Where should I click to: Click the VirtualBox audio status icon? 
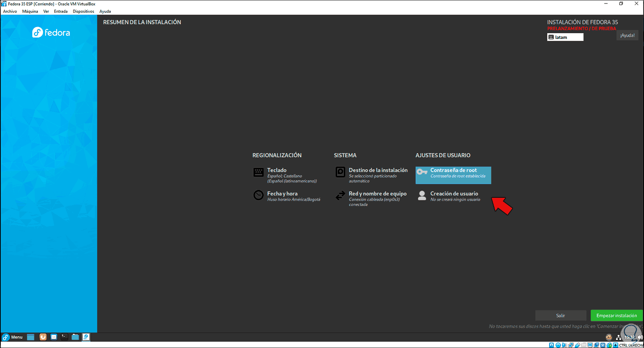(x=565, y=345)
